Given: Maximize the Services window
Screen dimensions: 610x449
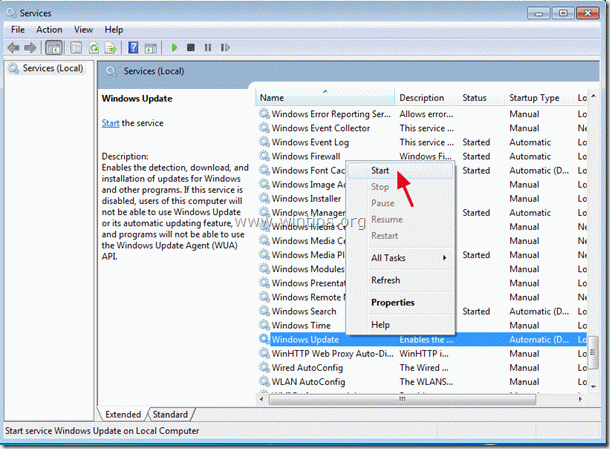Looking at the screenshot, I should (563, 13).
